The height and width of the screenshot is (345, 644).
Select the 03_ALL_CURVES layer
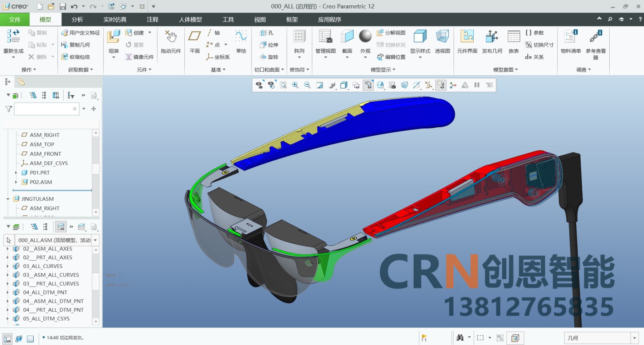tap(43, 266)
